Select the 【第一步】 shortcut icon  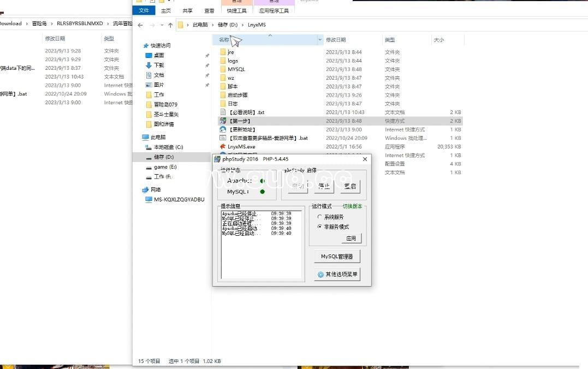[x=223, y=121]
